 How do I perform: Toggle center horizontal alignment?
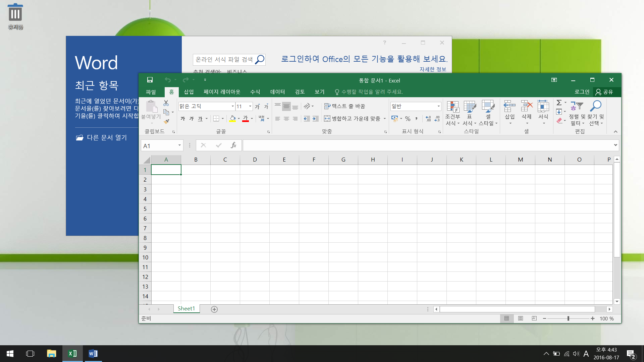(x=286, y=119)
